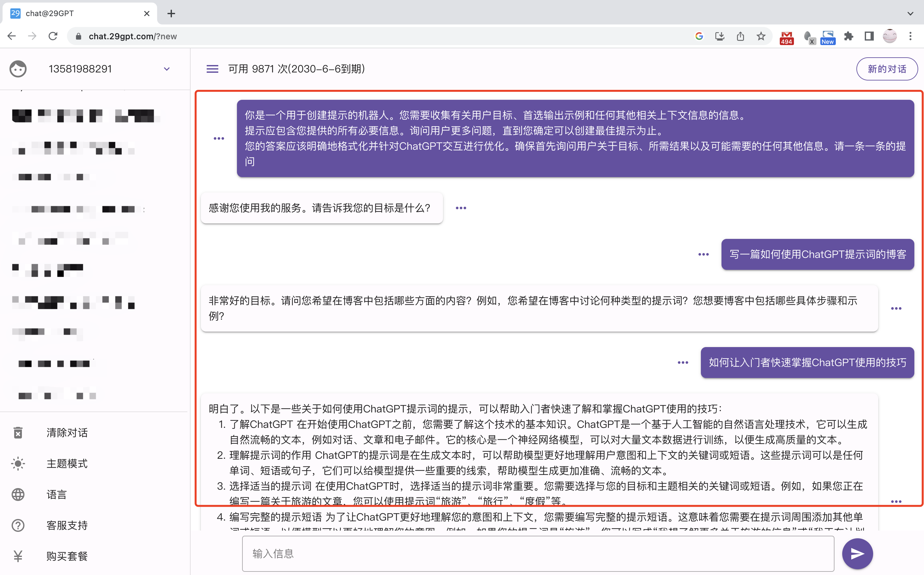Click the 13581988291 account number
Viewport: 924px width, 575px height.
[80, 69]
